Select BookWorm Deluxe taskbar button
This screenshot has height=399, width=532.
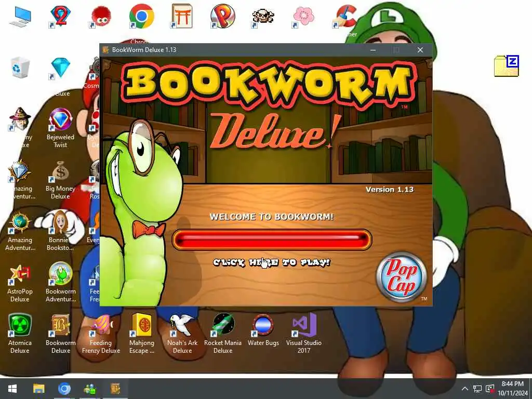115,389
